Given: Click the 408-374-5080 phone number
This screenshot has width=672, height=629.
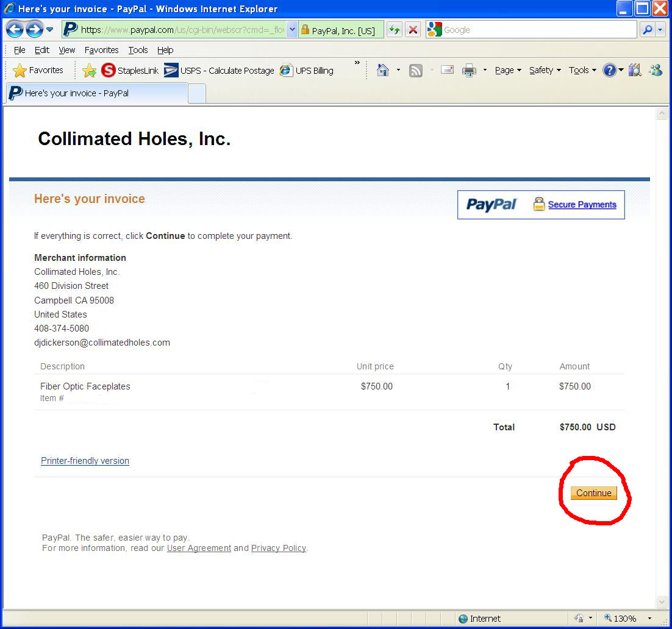Looking at the screenshot, I should 62,328.
